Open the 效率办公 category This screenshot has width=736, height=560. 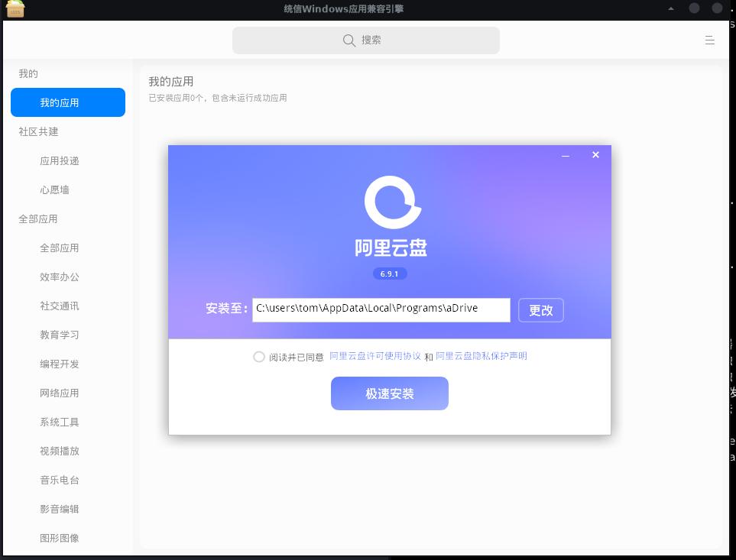[59, 277]
